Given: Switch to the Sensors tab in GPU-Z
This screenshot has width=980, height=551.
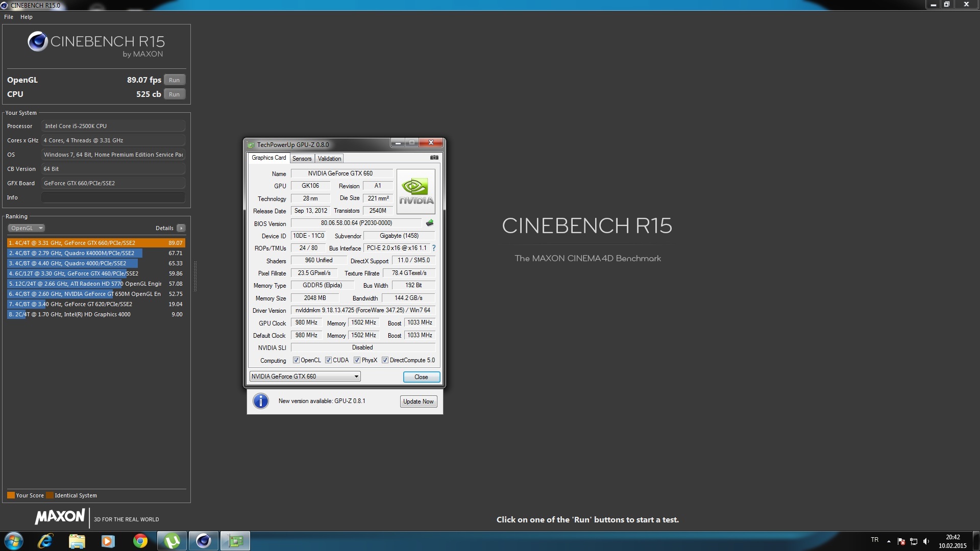Looking at the screenshot, I should [x=302, y=158].
